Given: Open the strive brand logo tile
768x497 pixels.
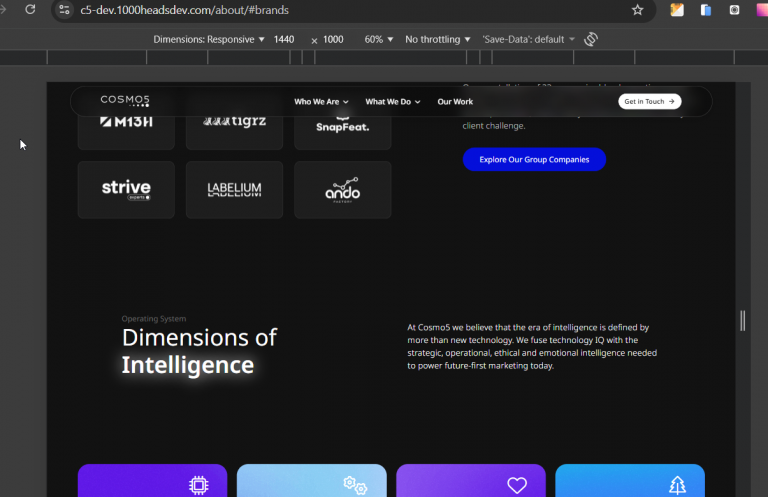Looking at the screenshot, I should [126, 189].
